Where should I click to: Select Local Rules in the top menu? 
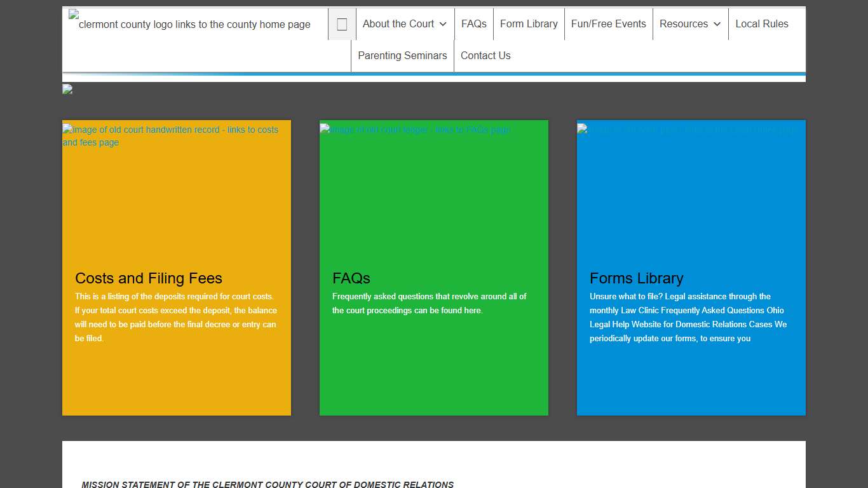pos(761,24)
